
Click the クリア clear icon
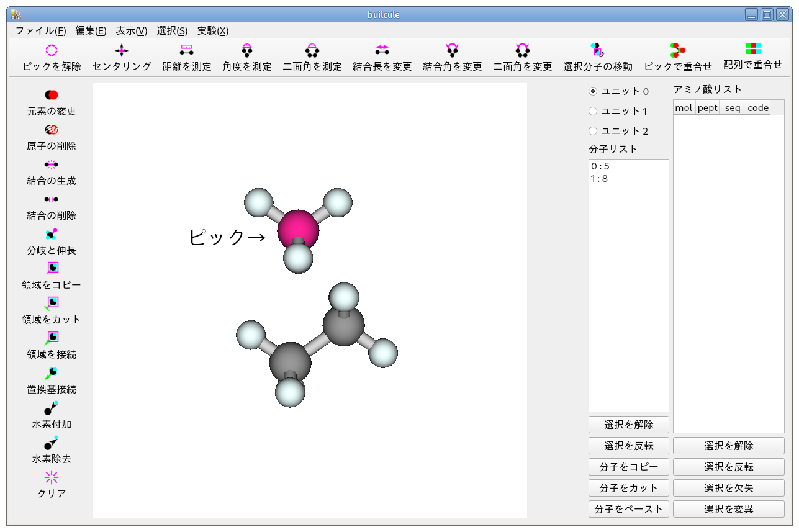point(52,477)
